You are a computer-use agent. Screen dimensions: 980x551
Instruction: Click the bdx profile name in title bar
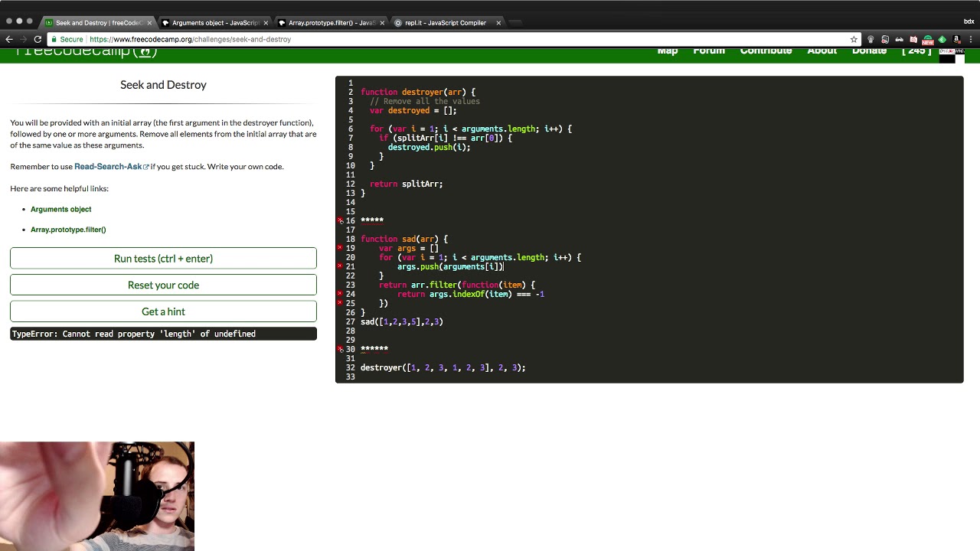[x=969, y=21]
